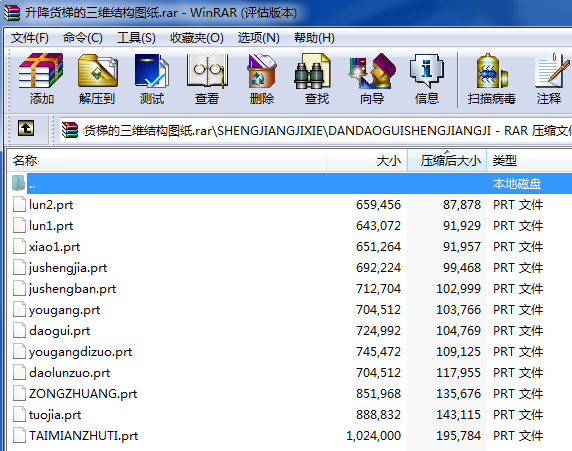
Task: Click the WinRAR title bar icon
Action: pos(12,13)
